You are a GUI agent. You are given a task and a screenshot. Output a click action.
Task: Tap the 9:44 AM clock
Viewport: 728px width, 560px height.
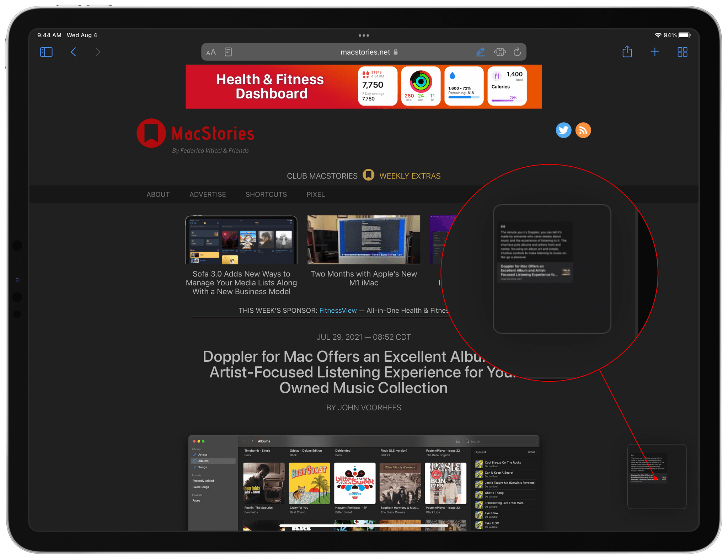coord(49,35)
